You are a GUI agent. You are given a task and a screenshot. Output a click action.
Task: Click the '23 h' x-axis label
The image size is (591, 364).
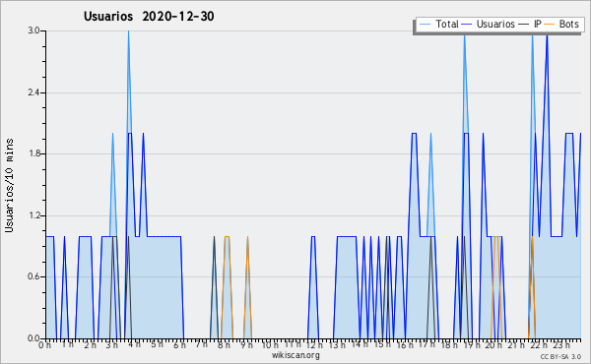point(561,345)
